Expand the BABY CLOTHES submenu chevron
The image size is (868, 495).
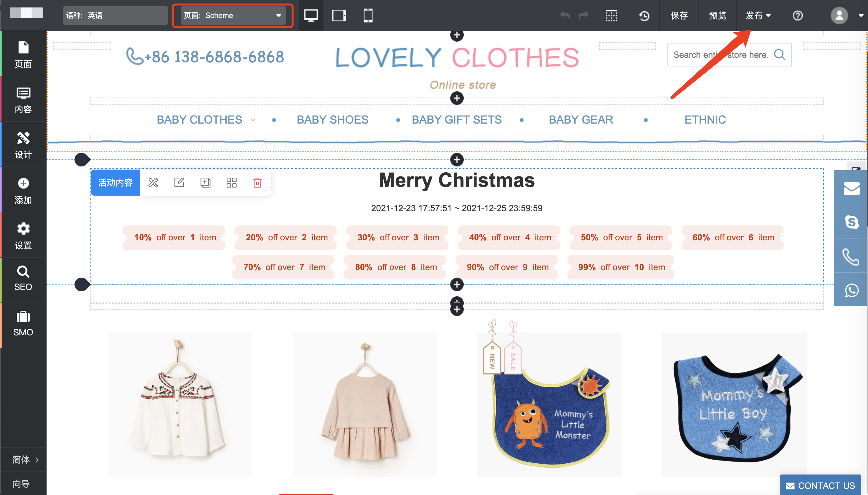click(253, 120)
